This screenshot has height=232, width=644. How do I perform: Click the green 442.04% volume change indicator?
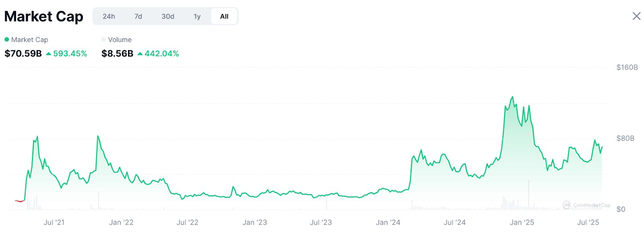click(158, 54)
